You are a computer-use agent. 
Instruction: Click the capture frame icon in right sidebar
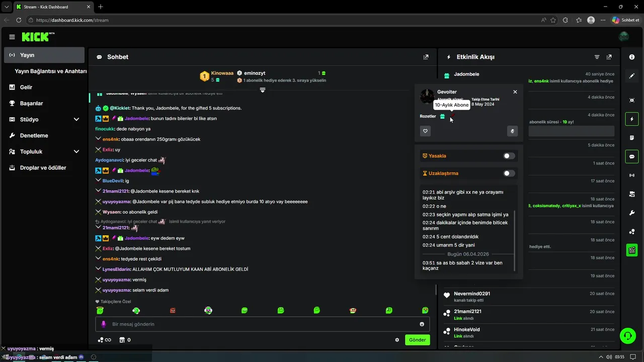[632, 100]
